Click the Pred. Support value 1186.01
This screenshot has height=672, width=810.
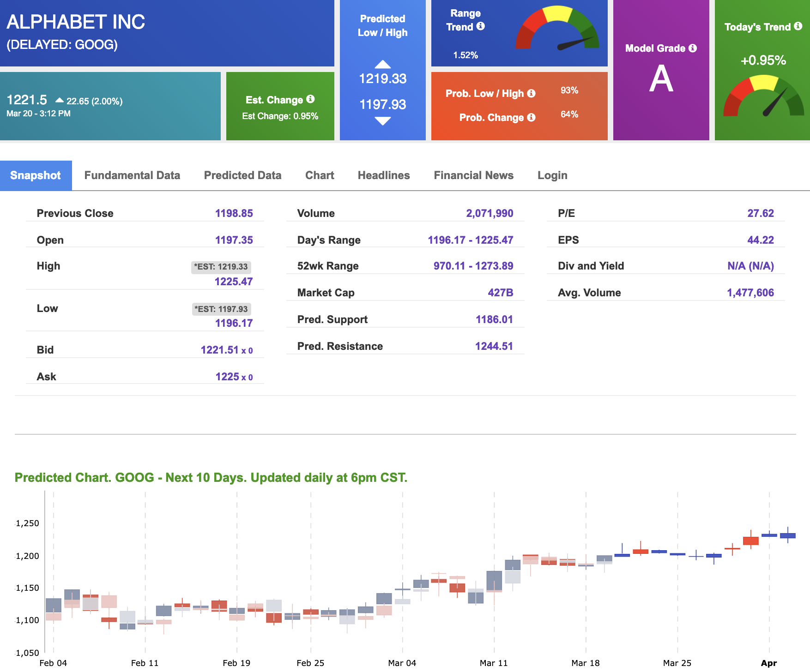coord(494,319)
